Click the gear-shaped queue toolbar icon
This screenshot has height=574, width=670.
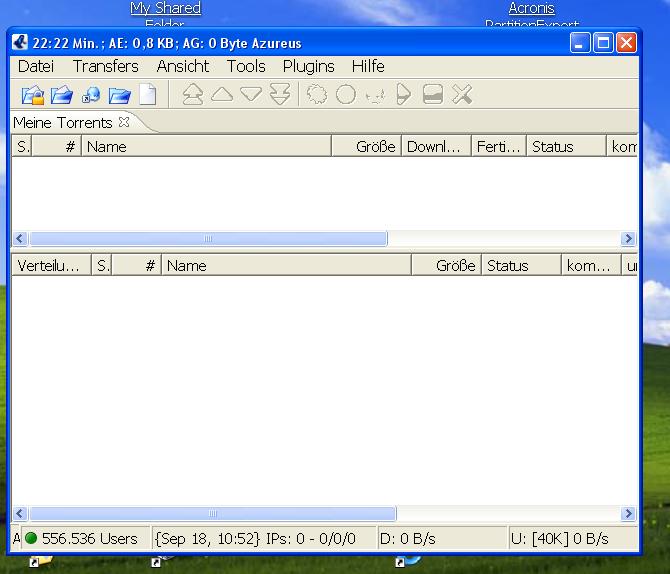(x=317, y=94)
